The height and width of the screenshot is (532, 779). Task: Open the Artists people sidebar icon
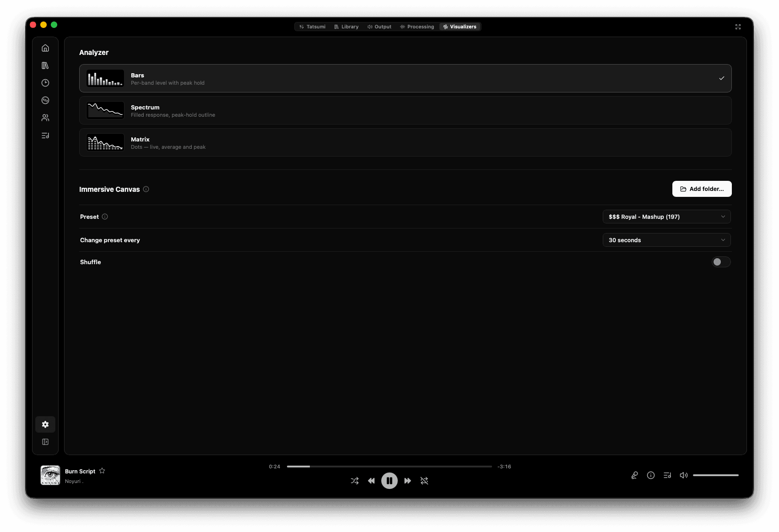pos(45,118)
